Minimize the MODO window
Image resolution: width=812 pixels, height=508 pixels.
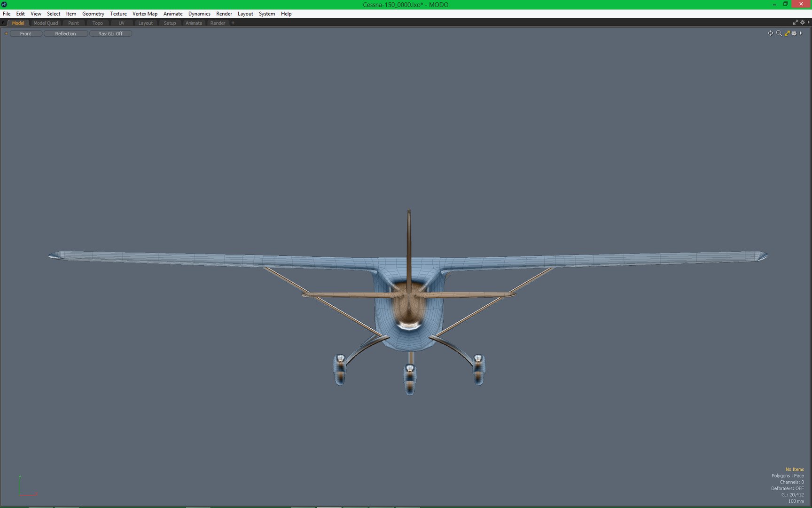(x=774, y=4)
